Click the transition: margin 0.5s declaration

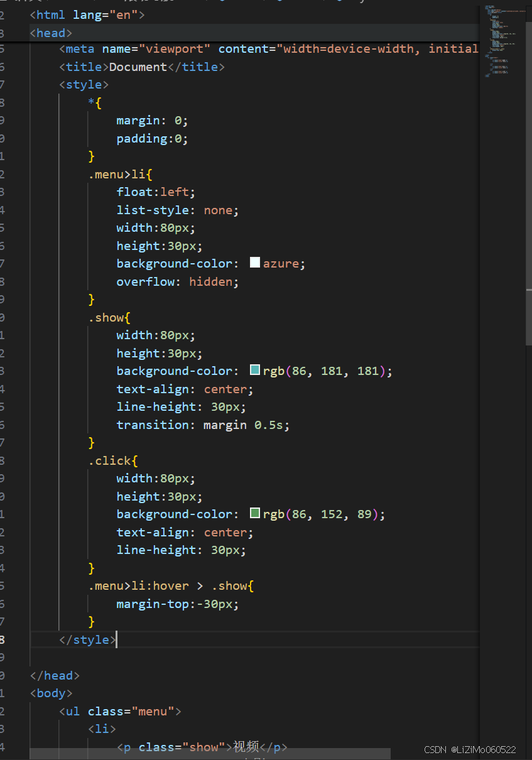pos(201,425)
